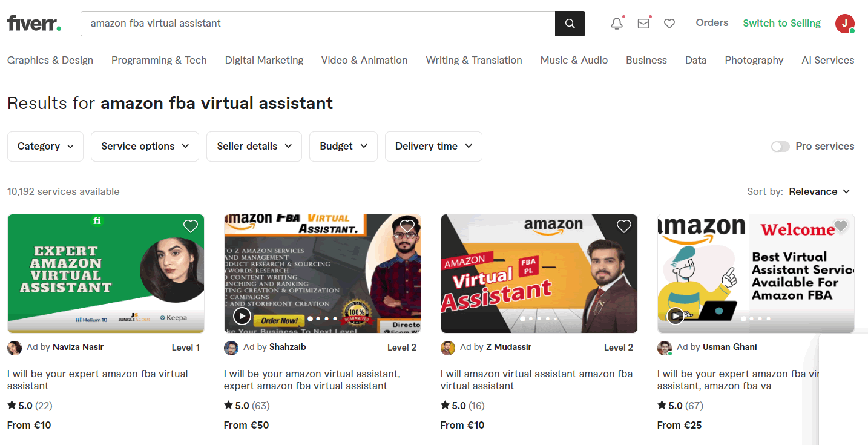This screenshot has height=445, width=868.
Task: Click in the search input field
Action: (318, 24)
